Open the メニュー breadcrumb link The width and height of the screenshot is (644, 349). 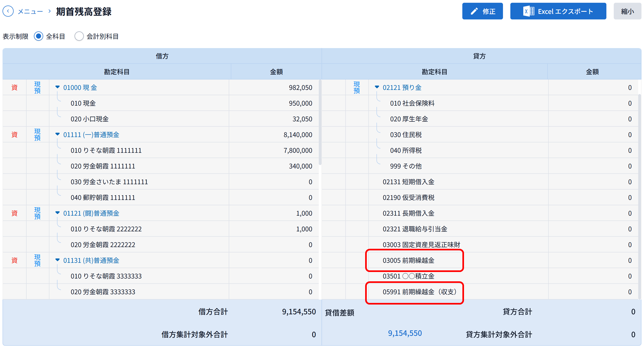pos(30,12)
